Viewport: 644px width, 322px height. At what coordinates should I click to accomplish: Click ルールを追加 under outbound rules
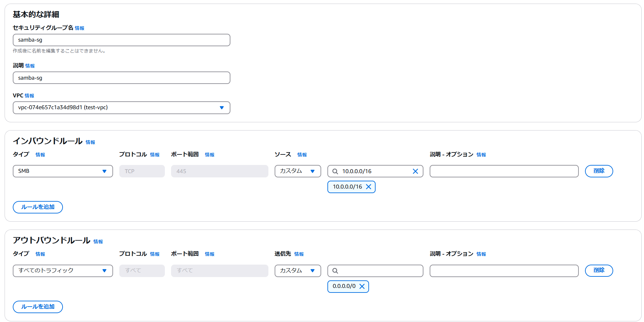click(38, 307)
